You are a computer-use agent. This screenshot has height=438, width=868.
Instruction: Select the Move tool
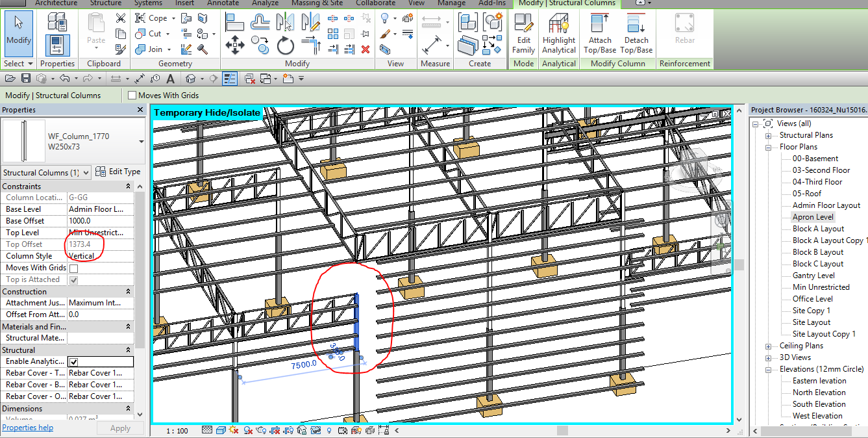pos(234,45)
